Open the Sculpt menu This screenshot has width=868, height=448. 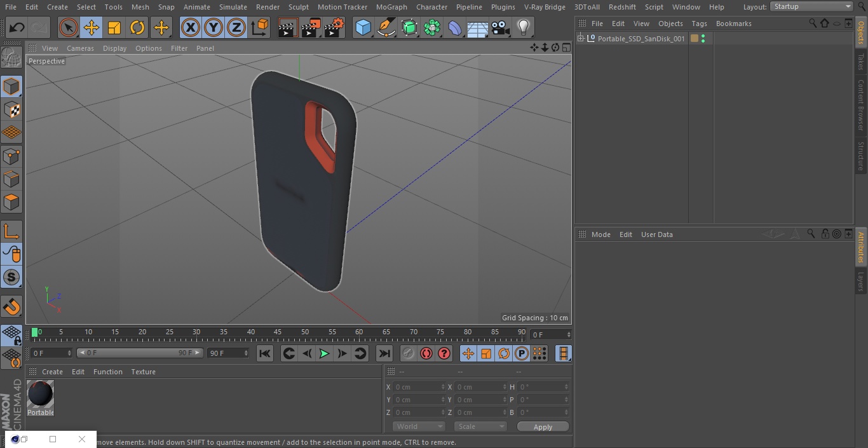tap(298, 7)
